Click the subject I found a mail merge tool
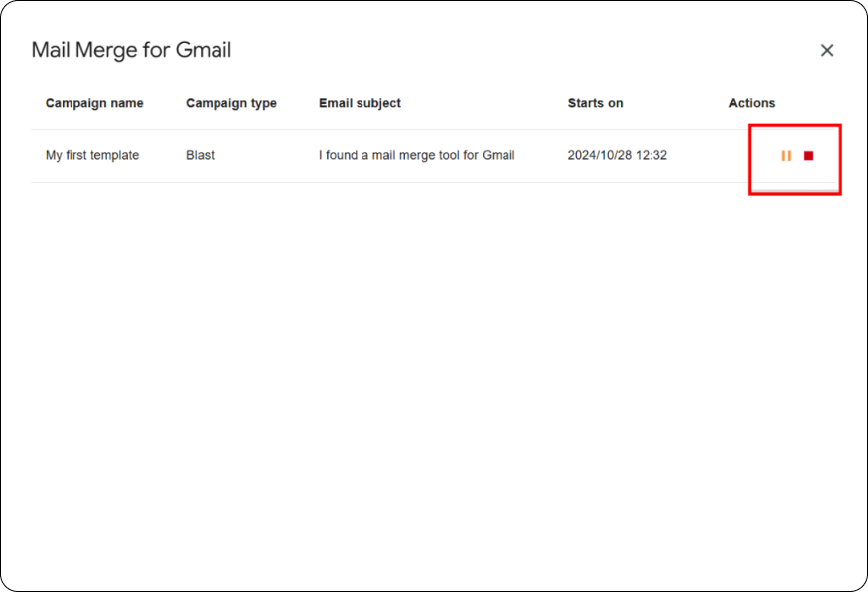The height and width of the screenshot is (592, 868). 416,155
